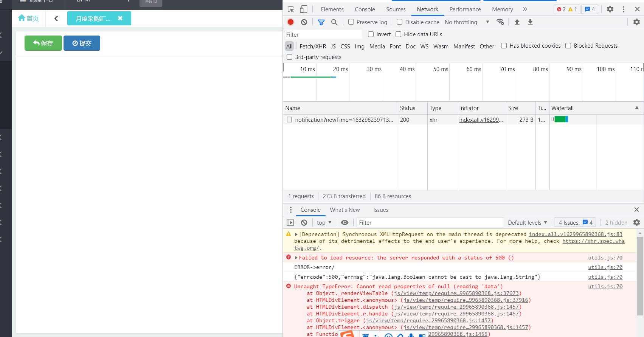Click the network Filter input field
The image size is (644, 337).
click(x=323, y=34)
